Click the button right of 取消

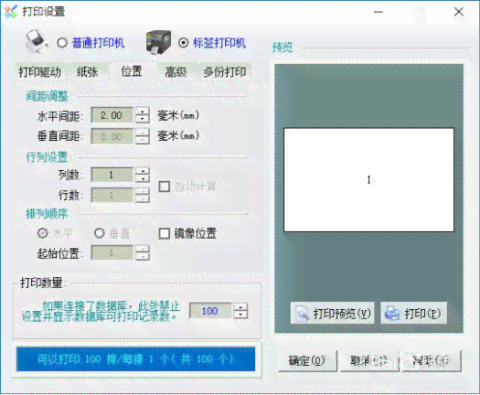[x=432, y=361]
